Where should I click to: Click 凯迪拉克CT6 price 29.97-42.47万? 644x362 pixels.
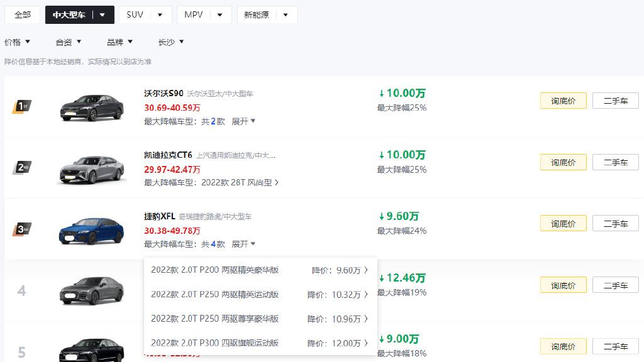(x=172, y=169)
